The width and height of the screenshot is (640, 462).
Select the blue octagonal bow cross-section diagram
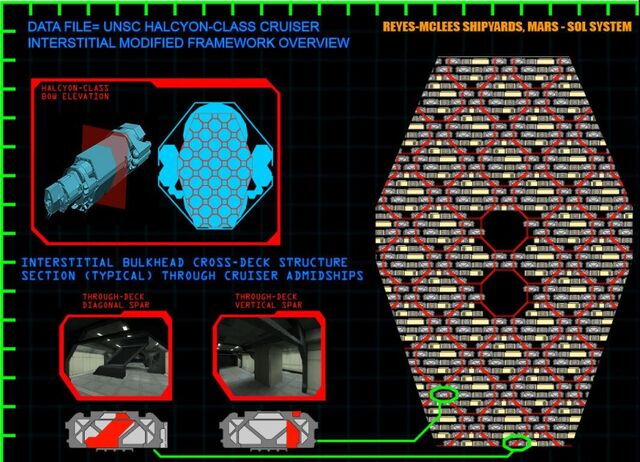[216, 166]
